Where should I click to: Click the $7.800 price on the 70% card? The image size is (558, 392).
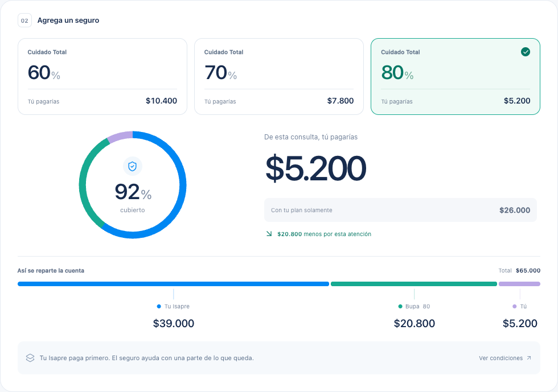coord(340,101)
